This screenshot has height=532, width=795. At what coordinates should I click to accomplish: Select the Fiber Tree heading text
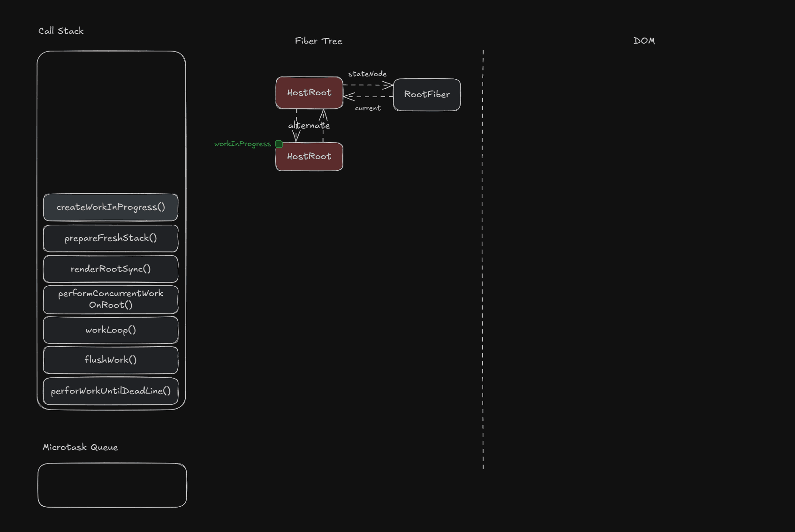click(318, 41)
